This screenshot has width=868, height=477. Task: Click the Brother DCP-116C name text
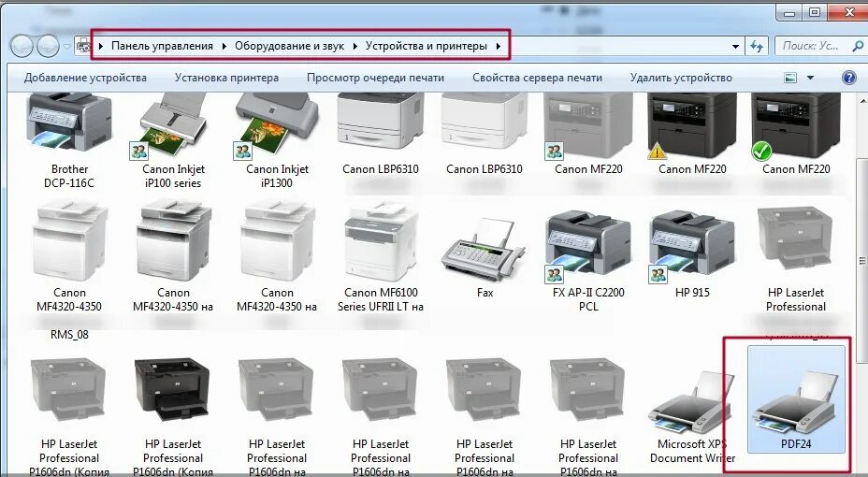click(x=69, y=176)
